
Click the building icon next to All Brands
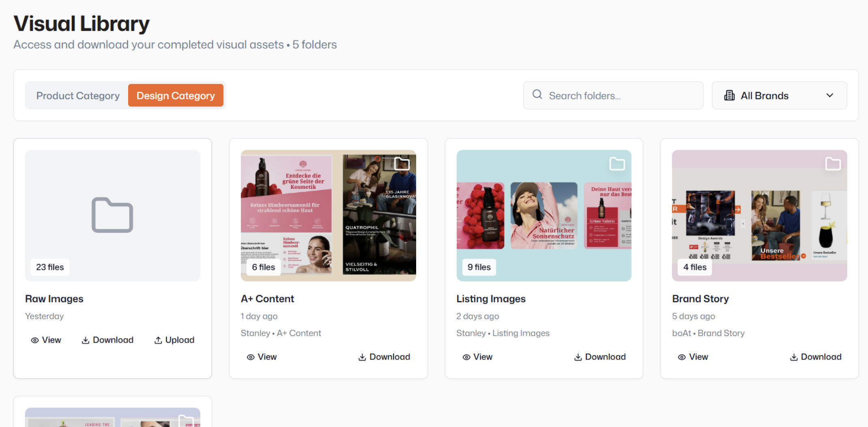click(729, 95)
